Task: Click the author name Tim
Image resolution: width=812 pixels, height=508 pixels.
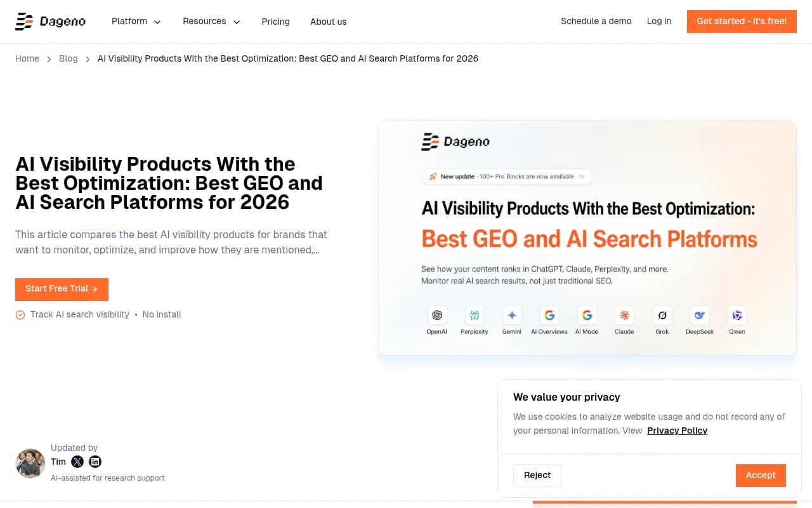Action: pyautogui.click(x=58, y=462)
